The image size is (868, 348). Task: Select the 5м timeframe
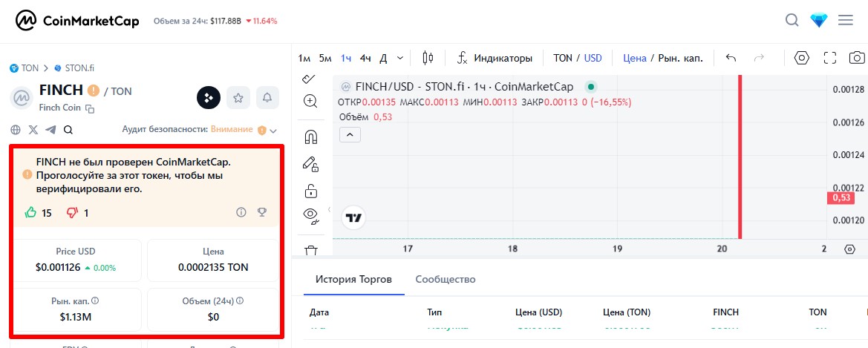click(x=325, y=58)
